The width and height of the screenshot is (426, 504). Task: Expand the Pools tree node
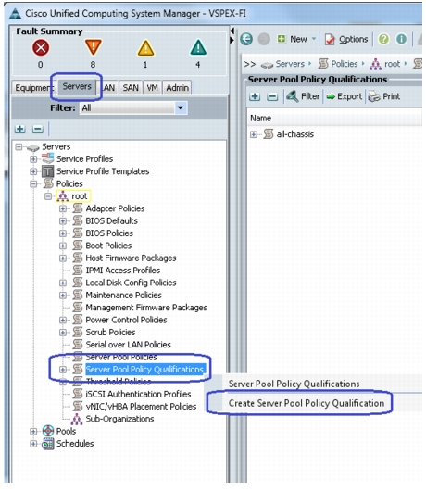tap(33, 432)
